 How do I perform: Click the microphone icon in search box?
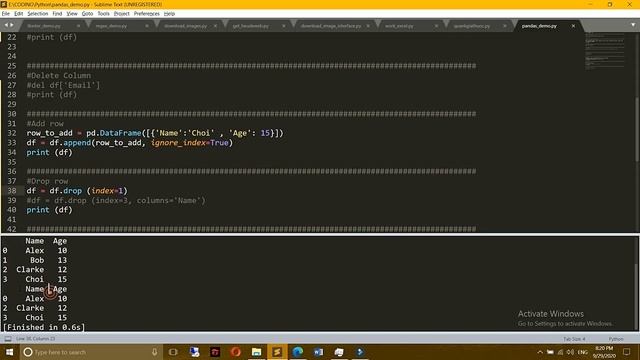pos(155,352)
